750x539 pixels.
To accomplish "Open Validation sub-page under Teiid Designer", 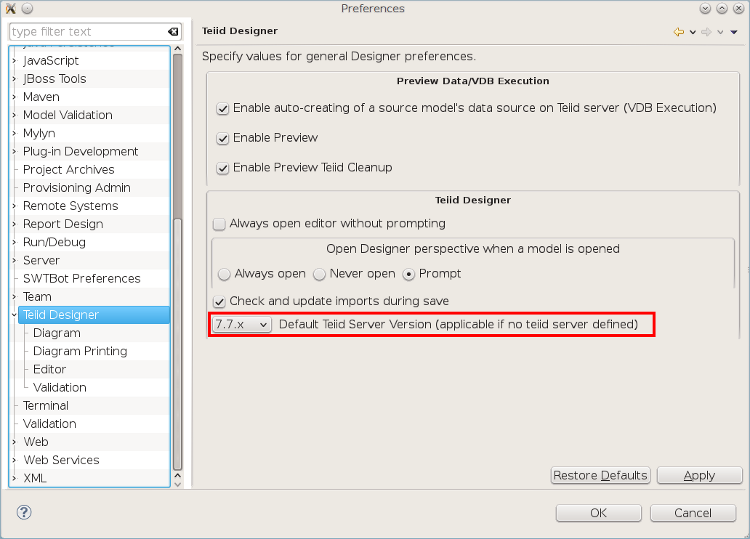I will [59, 388].
